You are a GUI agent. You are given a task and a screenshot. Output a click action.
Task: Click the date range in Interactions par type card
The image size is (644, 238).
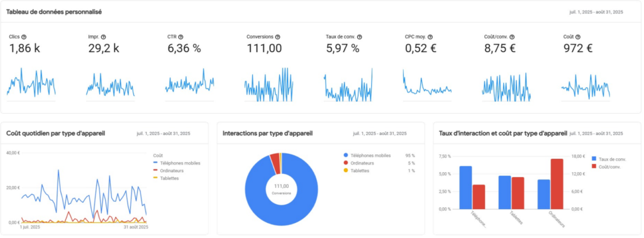point(379,134)
